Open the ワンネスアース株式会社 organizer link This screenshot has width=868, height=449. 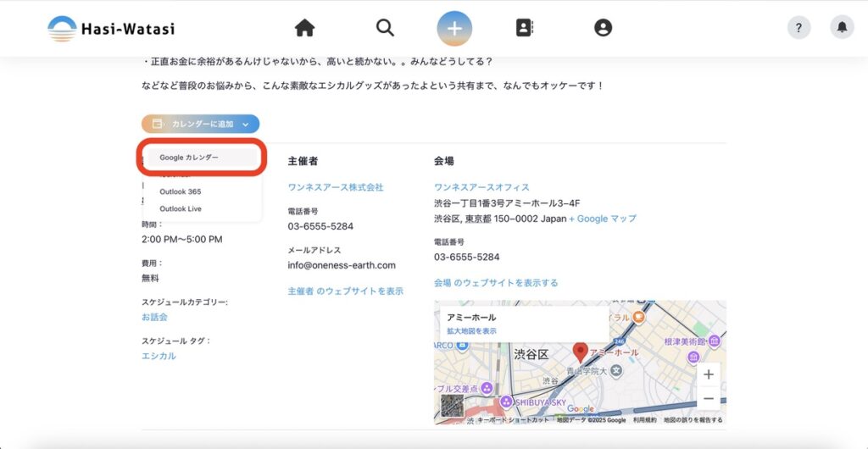pyautogui.click(x=336, y=187)
